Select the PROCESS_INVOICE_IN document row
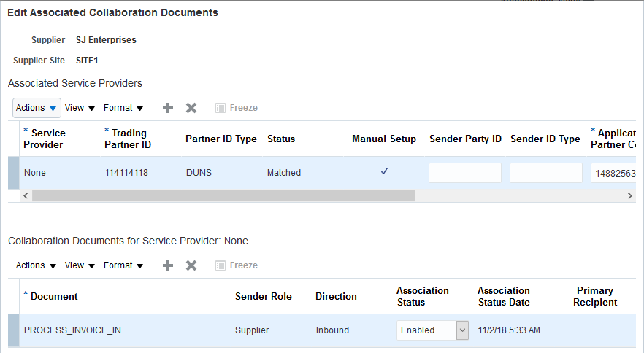This screenshot has height=353, width=644. (73, 330)
